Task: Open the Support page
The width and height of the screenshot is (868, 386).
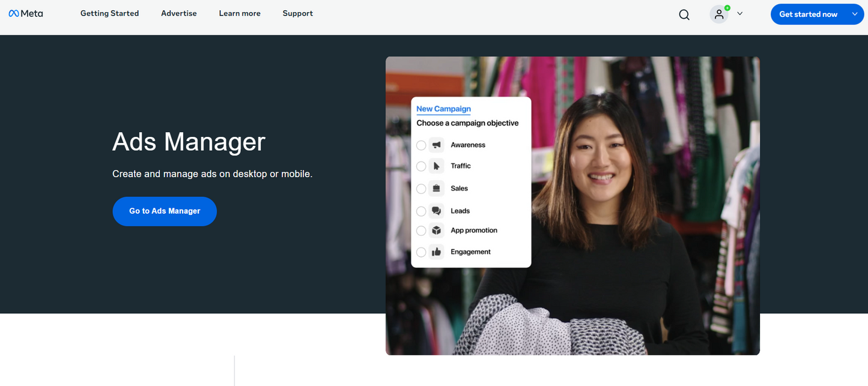Action: [297, 13]
